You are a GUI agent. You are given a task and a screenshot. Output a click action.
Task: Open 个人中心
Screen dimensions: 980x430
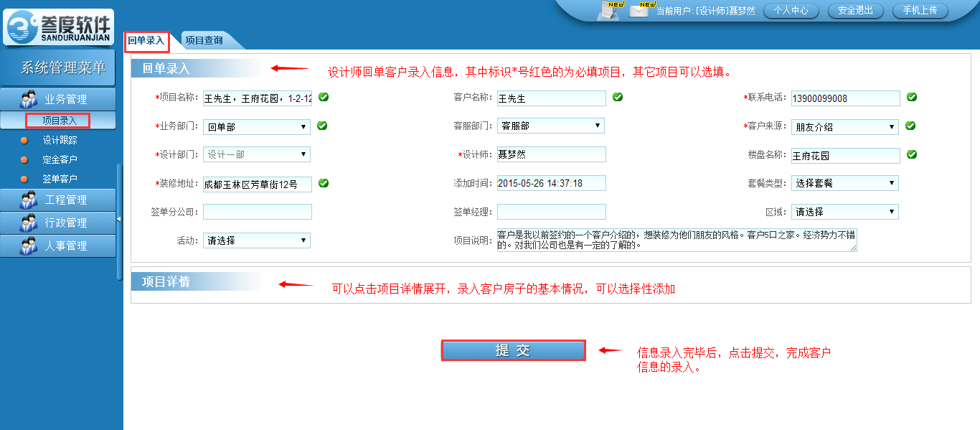[791, 11]
